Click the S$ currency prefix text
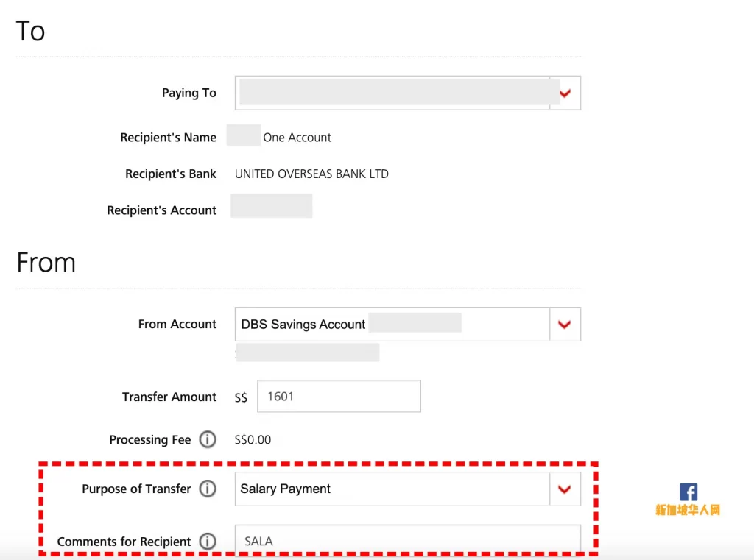Screen dimensions: 754x560 click(241, 397)
